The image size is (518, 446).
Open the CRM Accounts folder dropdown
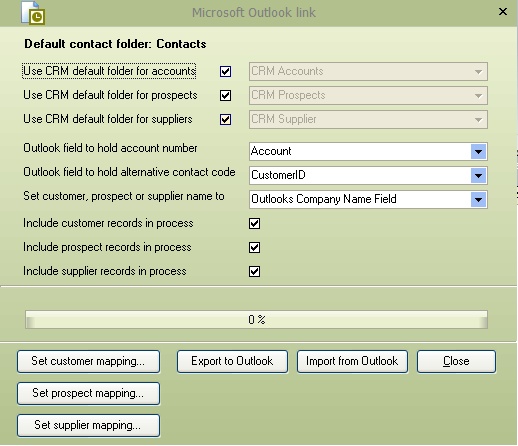(x=368, y=71)
